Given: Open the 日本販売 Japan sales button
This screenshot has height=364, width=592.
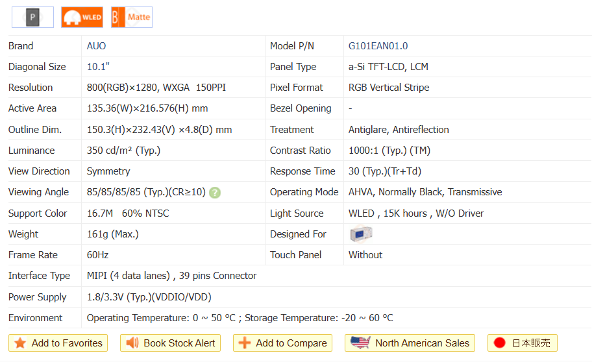Looking at the screenshot, I should tap(531, 343).
